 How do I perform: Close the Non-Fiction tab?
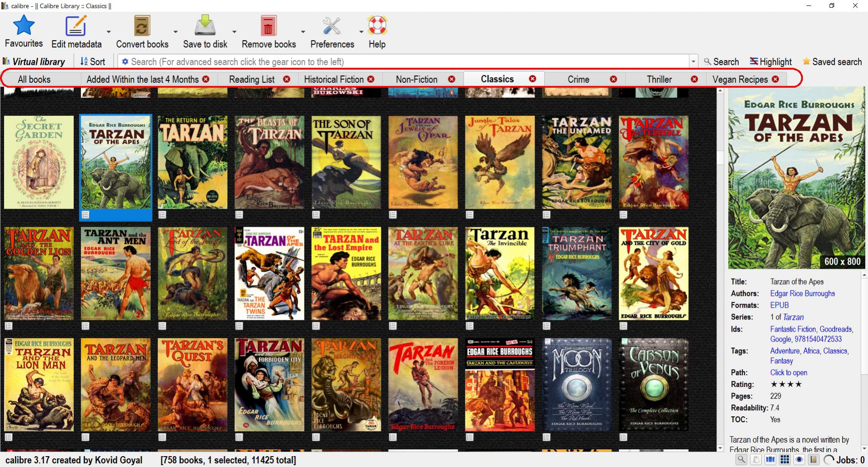(x=451, y=79)
